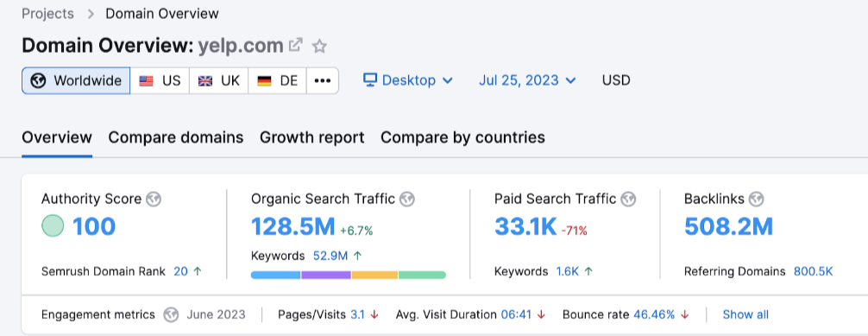Click Avg. Visit Duration 06:41
The height and width of the screenshot is (336, 868).
click(x=517, y=315)
